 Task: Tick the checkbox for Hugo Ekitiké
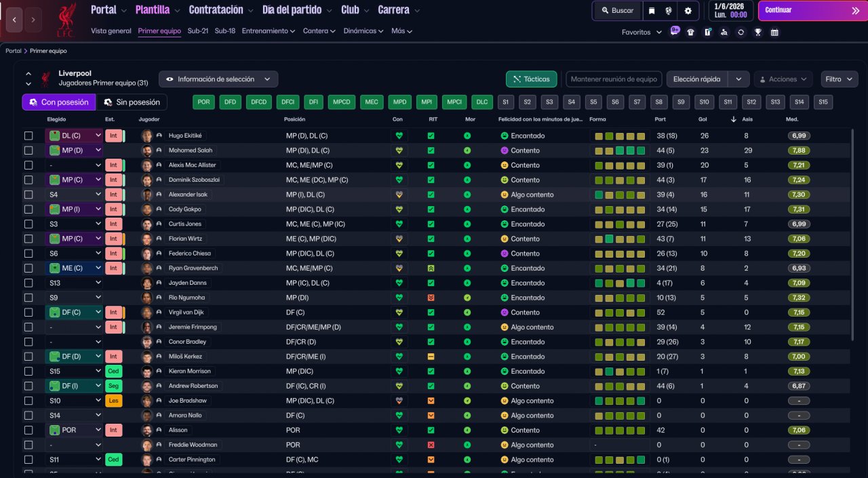pos(28,136)
